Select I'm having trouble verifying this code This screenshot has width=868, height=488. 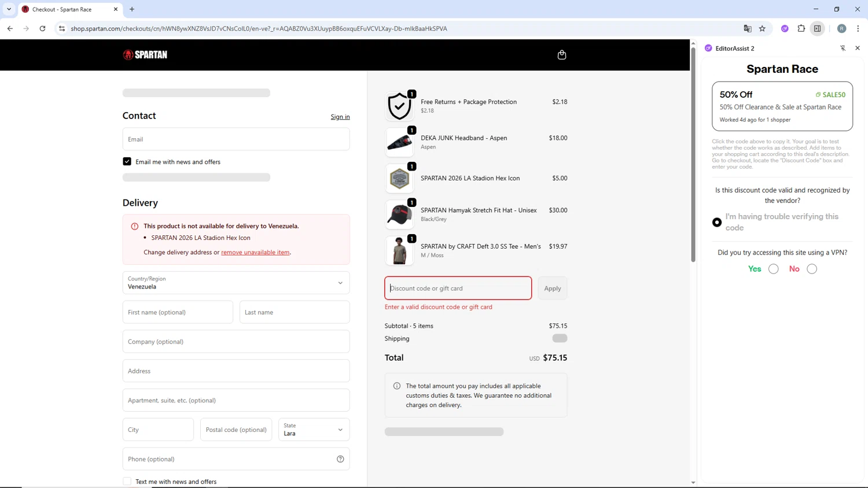pos(717,222)
